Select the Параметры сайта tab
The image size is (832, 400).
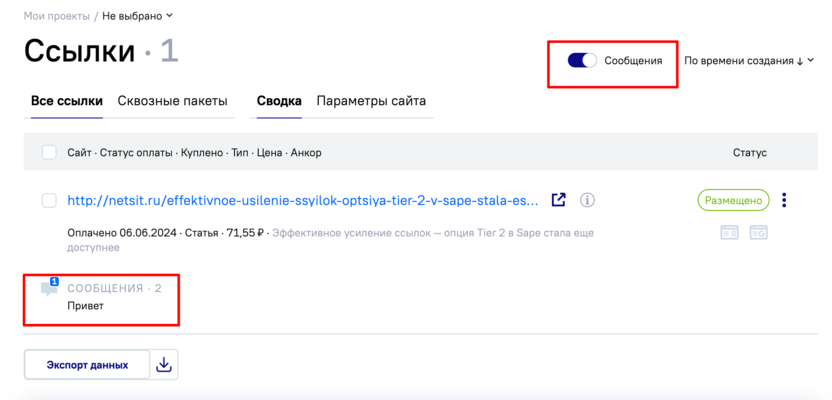point(371,101)
